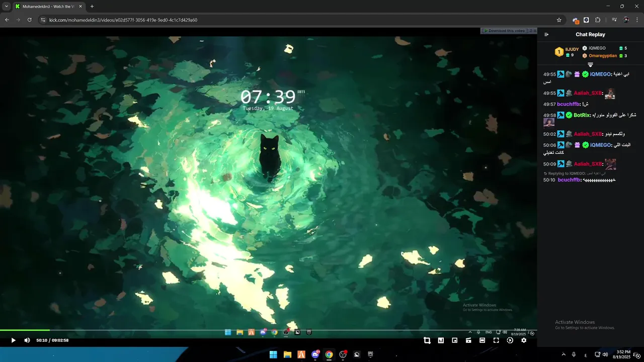Click the dark blue extension icon in the toolbar
This screenshot has width=644, height=362.
point(586,20)
